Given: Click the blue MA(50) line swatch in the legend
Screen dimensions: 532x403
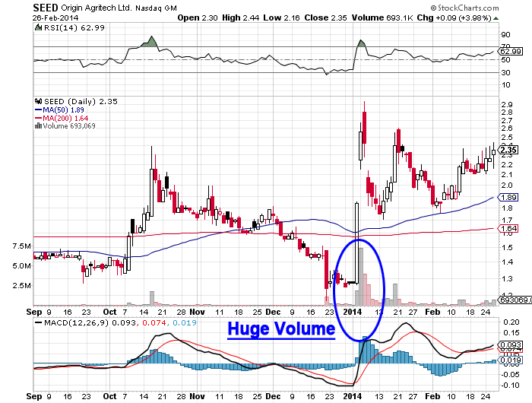Looking at the screenshot, I should pyautogui.click(x=38, y=110).
